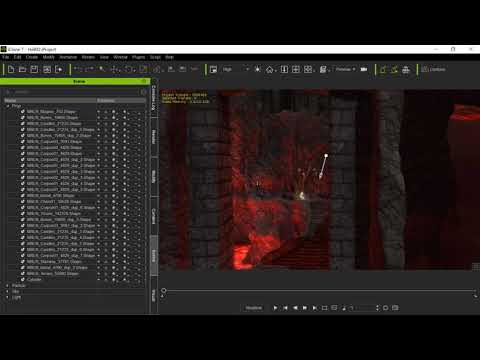Click the timeline playhead marker

click(x=164, y=291)
